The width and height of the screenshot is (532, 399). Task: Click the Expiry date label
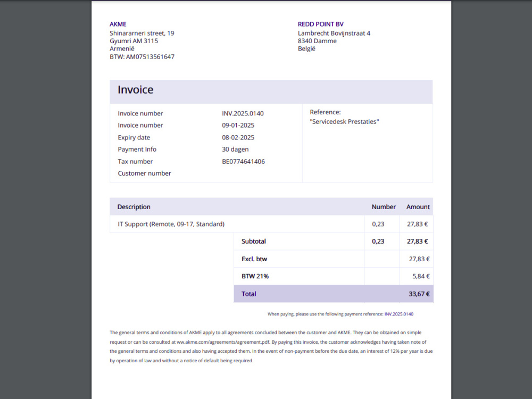pyautogui.click(x=134, y=137)
